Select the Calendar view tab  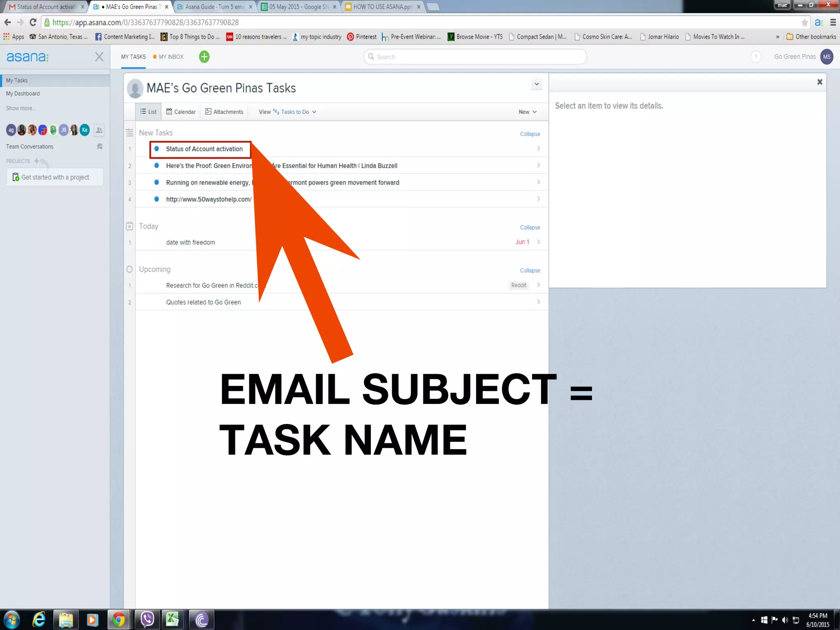[x=181, y=112]
